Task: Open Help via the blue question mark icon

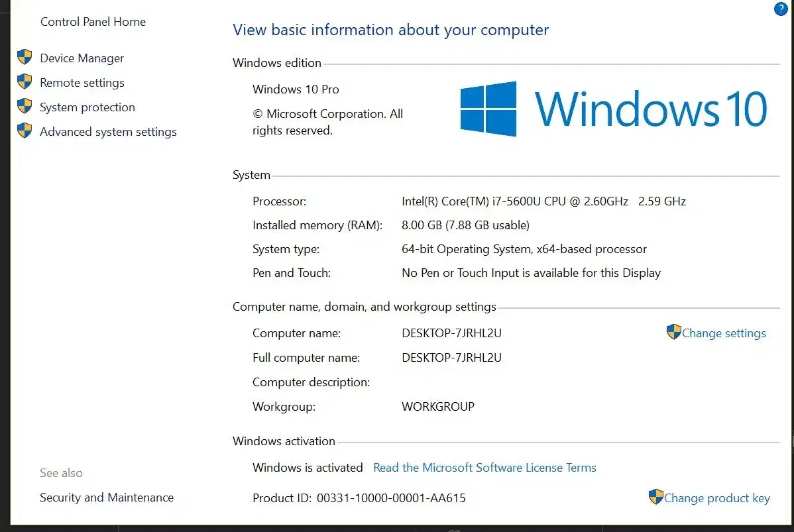Action: [781, 9]
